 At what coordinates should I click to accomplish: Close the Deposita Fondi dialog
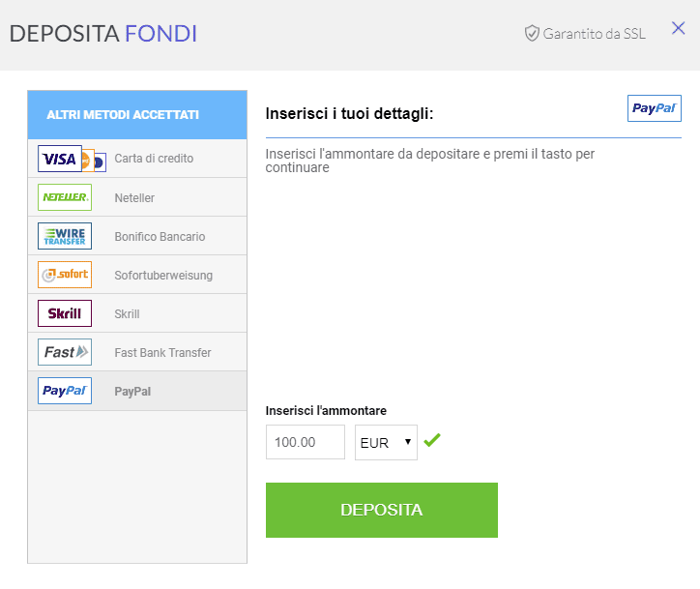678,28
